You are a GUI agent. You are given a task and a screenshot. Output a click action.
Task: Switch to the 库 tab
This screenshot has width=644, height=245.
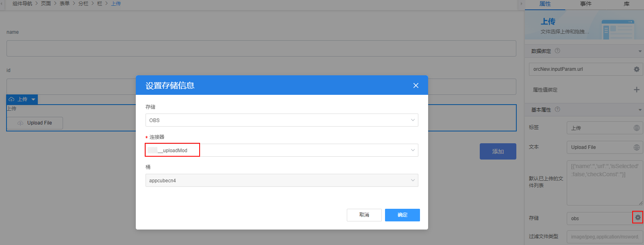(x=627, y=4)
